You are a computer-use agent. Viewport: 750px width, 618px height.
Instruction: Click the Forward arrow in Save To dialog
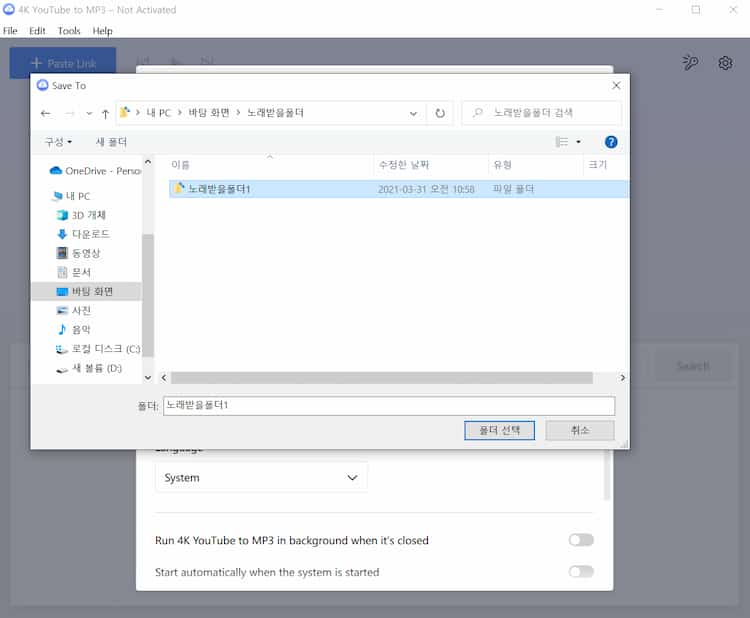(69, 113)
